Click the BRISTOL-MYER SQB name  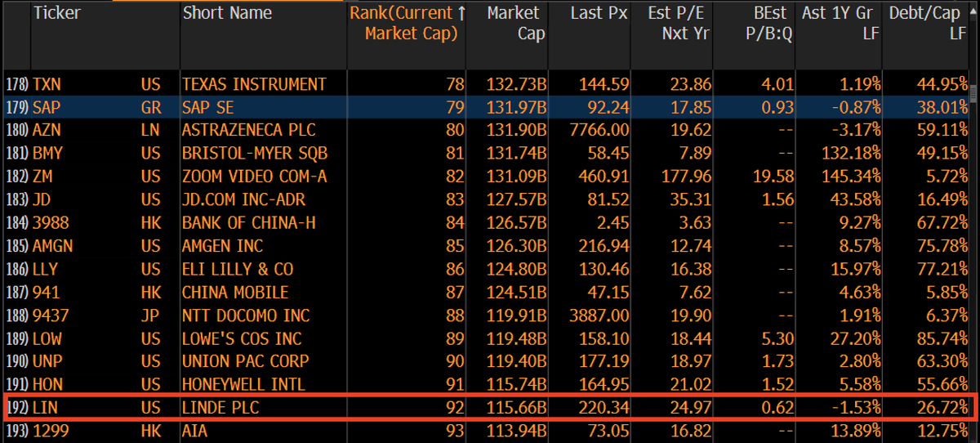254,154
